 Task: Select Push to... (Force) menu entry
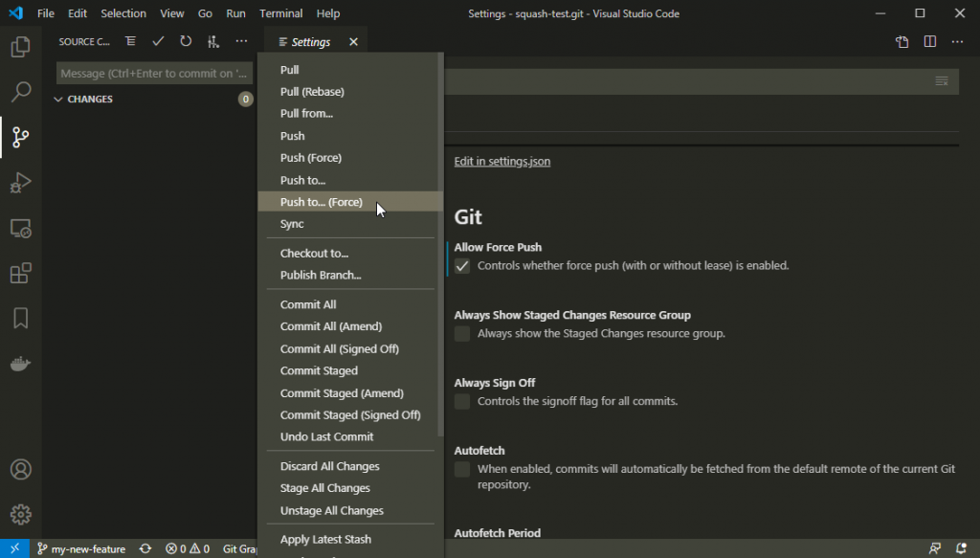point(350,202)
